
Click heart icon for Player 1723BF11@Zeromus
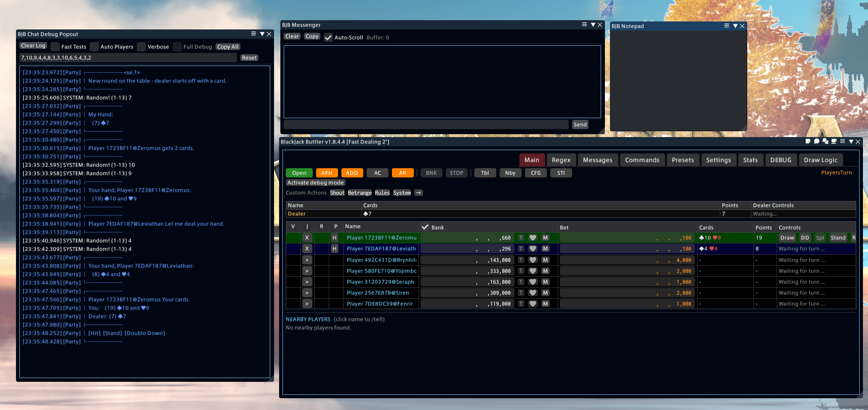[533, 238]
